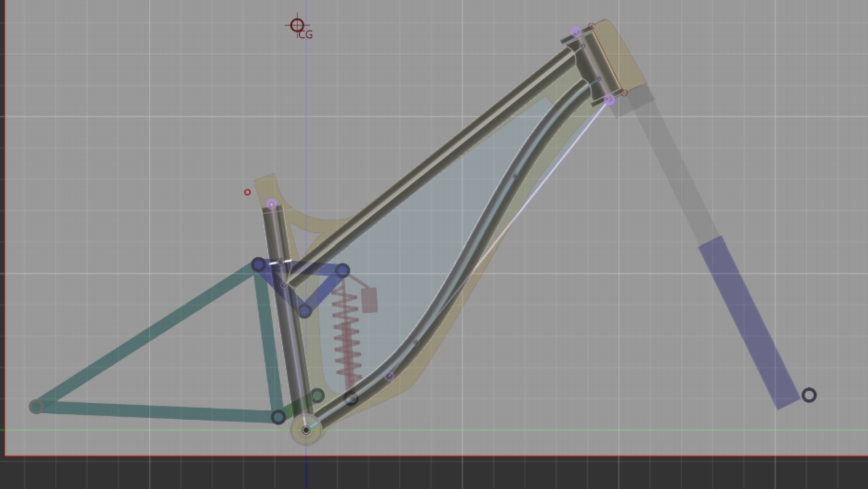Image resolution: width=868 pixels, height=489 pixels.
Task: Select the purple pivot at the head tube bottom
Action: click(x=609, y=99)
